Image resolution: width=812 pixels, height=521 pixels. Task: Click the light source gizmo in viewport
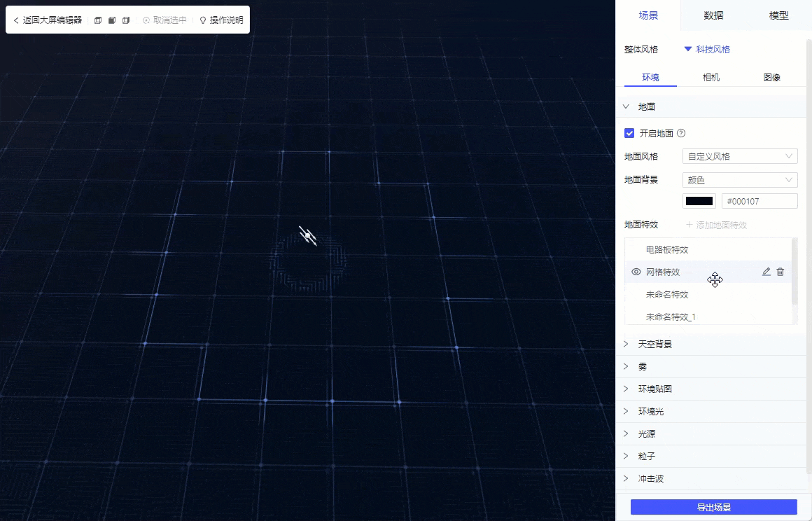pyautogui.click(x=308, y=236)
